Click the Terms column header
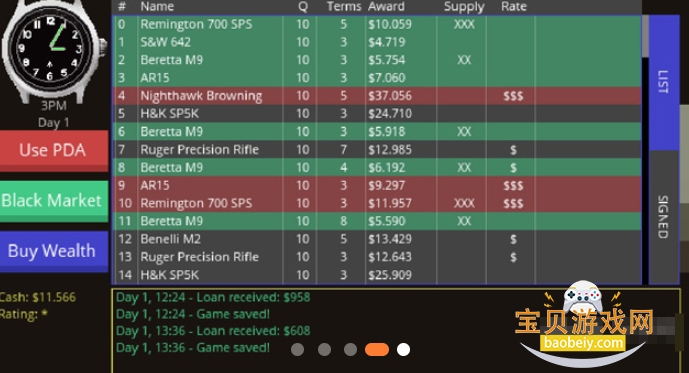Viewport: 689px width, 373px height. (x=344, y=6)
